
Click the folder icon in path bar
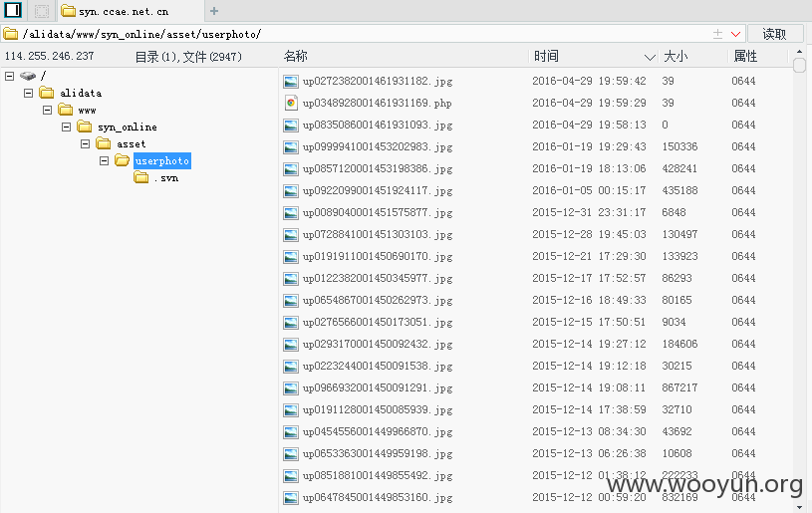(x=10, y=34)
